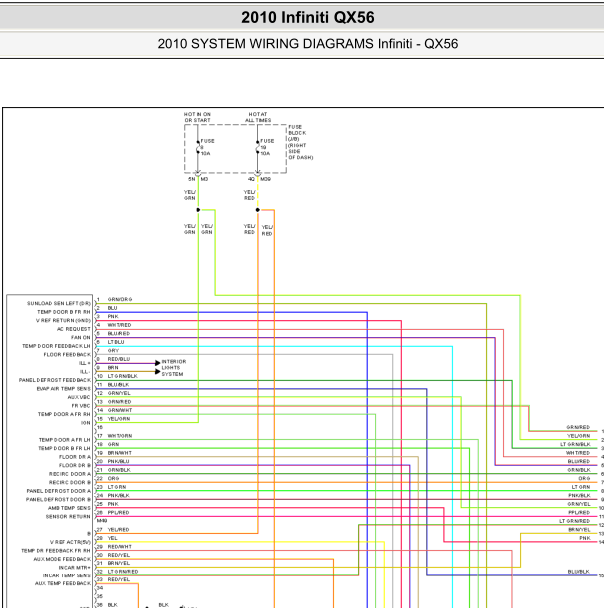Click the 'TEMP DOOR B FR LH' label

pyautogui.click(x=64, y=448)
